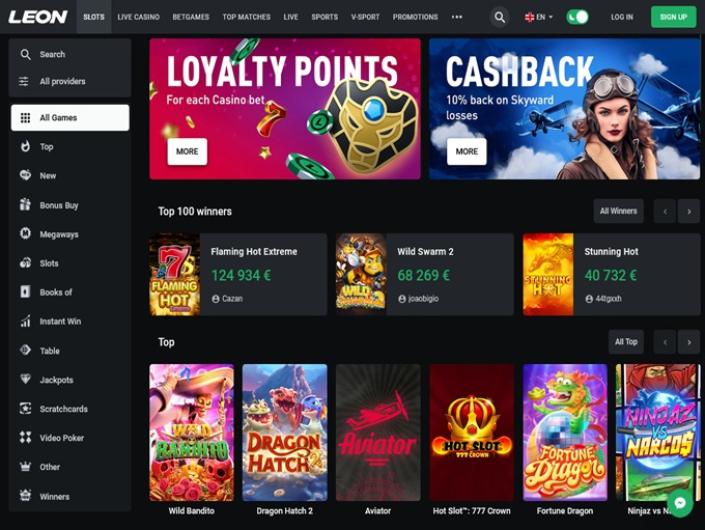The image size is (705, 530).
Task: Click the green Sign Up button
Action: 673,17
